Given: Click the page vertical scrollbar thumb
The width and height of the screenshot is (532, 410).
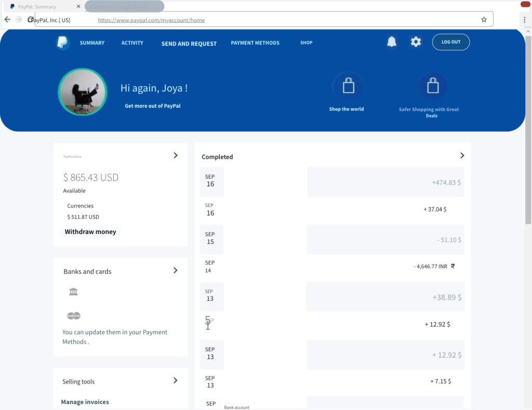Looking at the screenshot, I should (x=528, y=129).
